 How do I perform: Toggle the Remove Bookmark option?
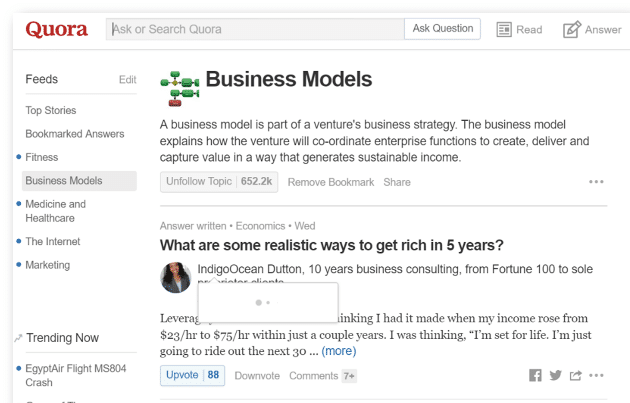click(331, 182)
